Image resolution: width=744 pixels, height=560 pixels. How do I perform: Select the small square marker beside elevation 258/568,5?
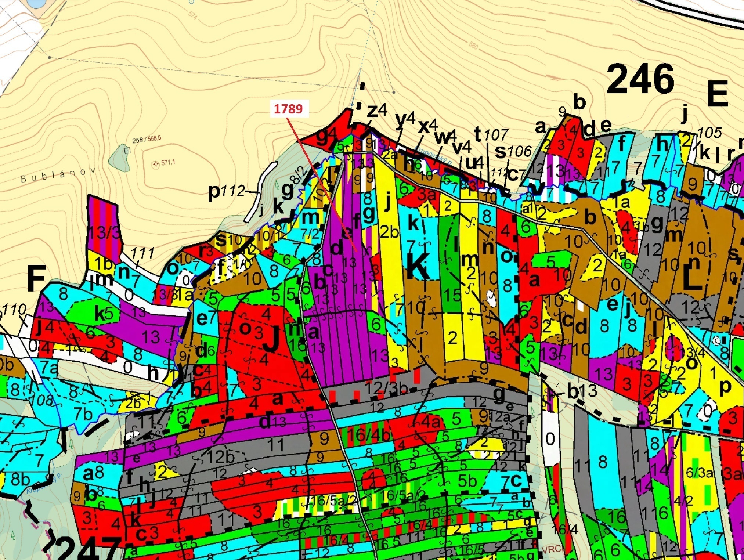(x=127, y=150)
